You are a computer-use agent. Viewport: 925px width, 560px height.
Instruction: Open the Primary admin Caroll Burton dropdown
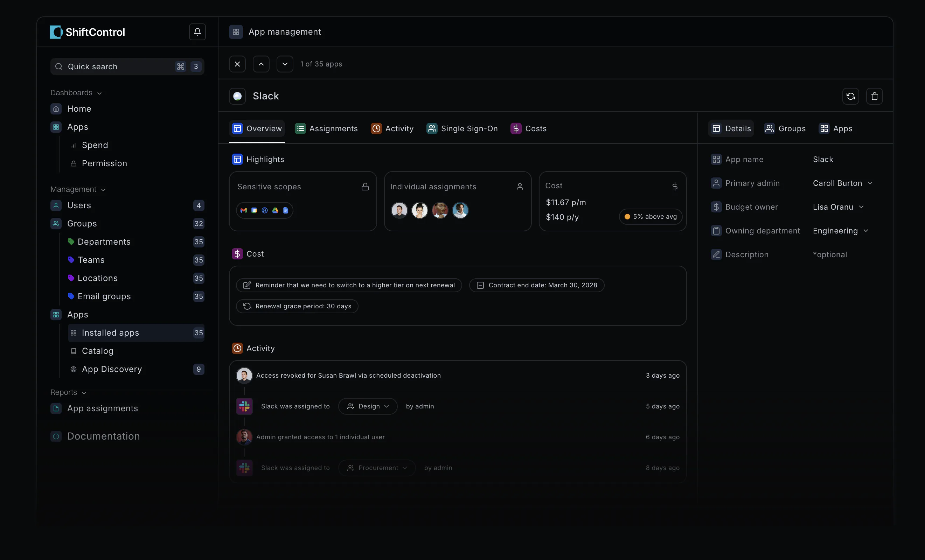tap(842, 183)
